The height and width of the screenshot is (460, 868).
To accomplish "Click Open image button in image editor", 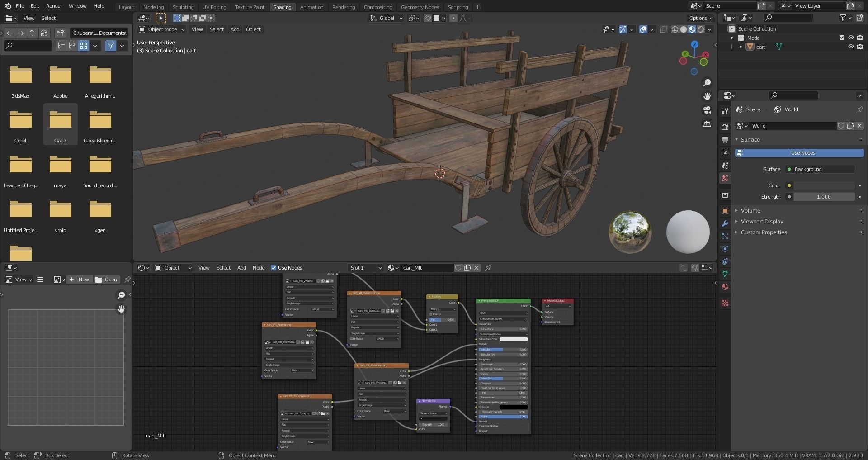I will [107, 280].
